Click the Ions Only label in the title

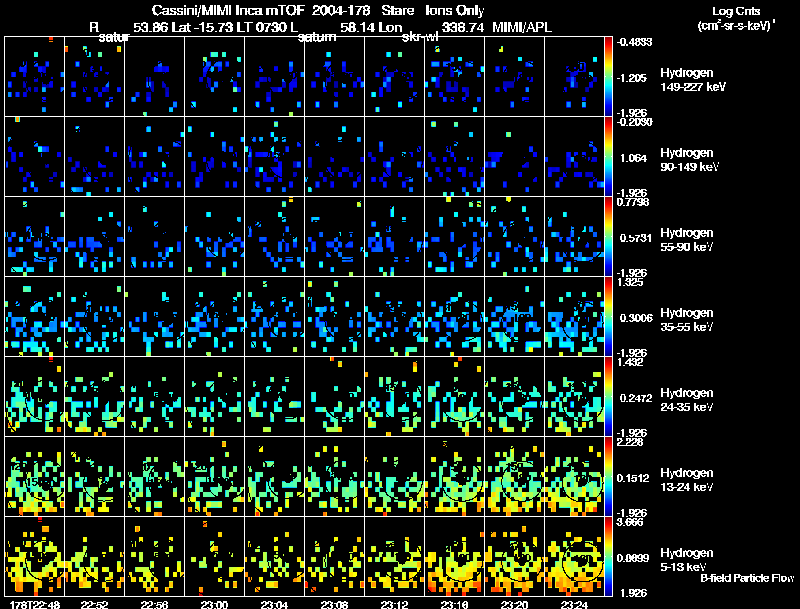pos(455,11)
